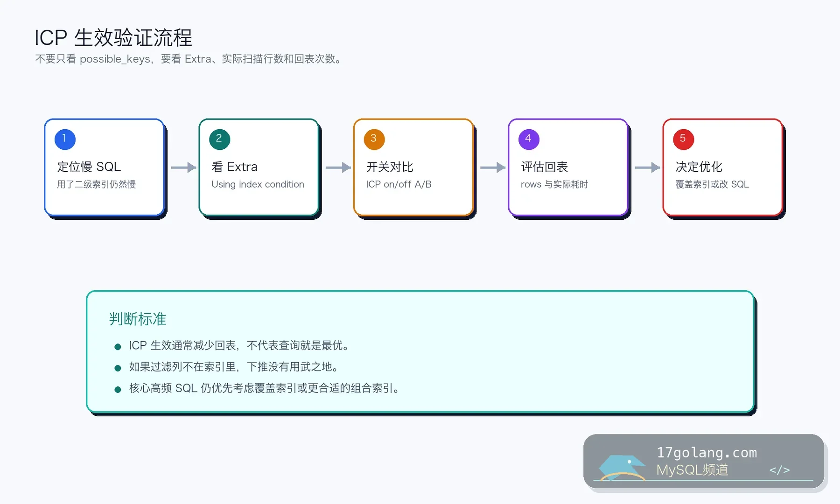Viewport: 840px width, 504px height.
Task: Select the 评估回表 step title
Action: point(544,167)
